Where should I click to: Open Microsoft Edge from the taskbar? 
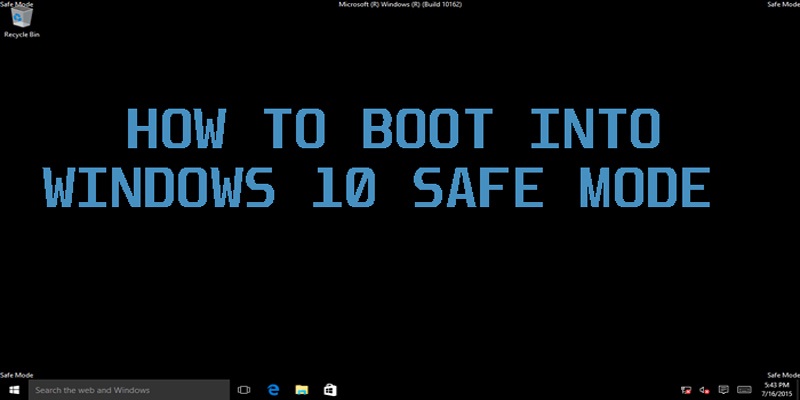272,389
